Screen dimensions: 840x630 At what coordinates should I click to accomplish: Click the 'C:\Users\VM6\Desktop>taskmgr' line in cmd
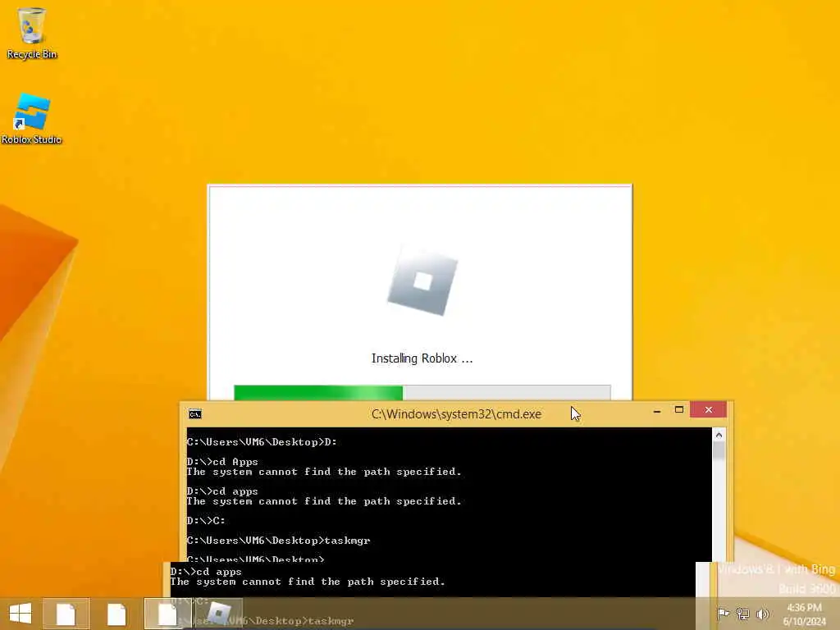click(279, 541)
